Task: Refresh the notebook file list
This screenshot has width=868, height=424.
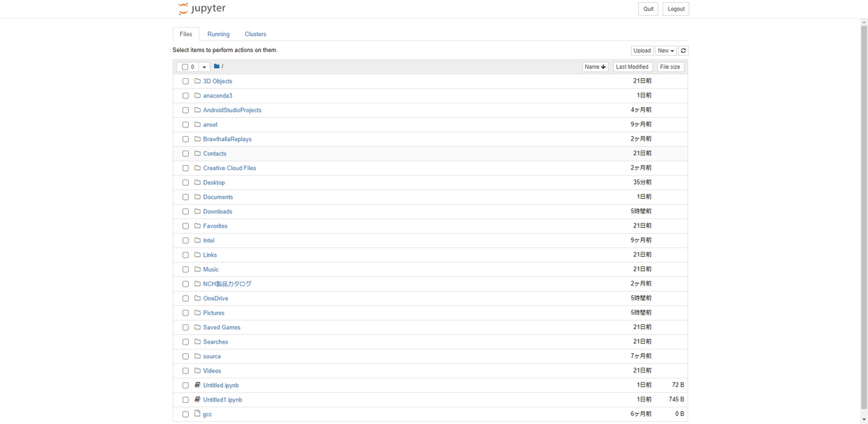Action: coord(683,51)
